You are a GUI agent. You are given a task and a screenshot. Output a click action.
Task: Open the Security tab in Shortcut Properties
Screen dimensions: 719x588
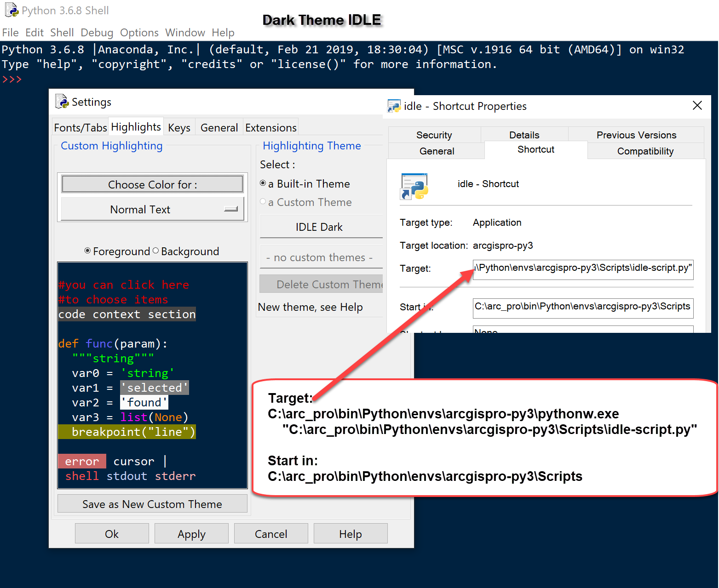434,135
